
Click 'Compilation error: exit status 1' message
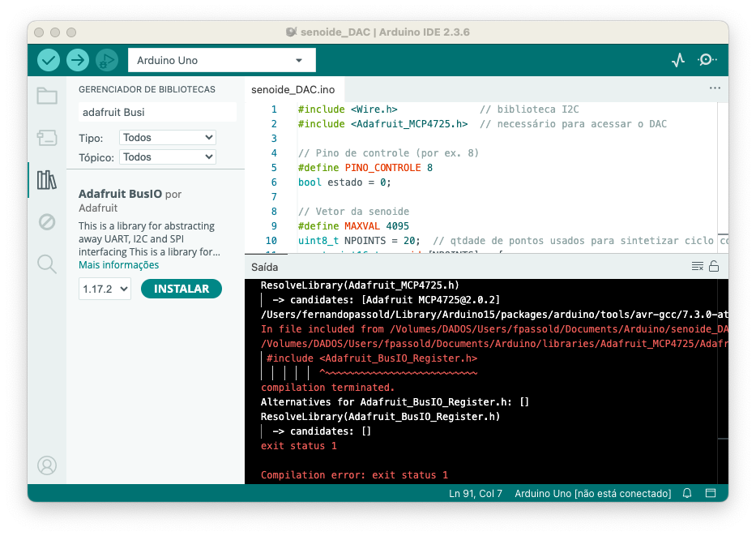click(x=354, y=475)
